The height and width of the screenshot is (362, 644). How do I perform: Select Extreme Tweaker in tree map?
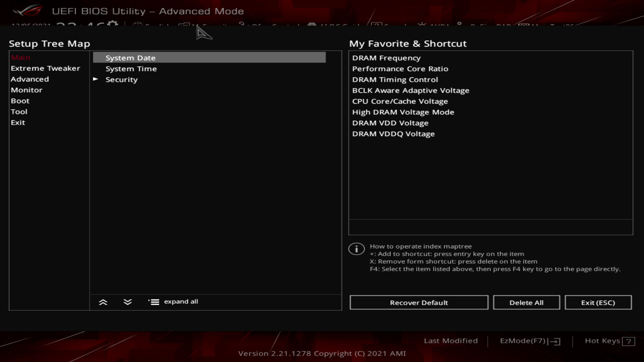(45, 68)
